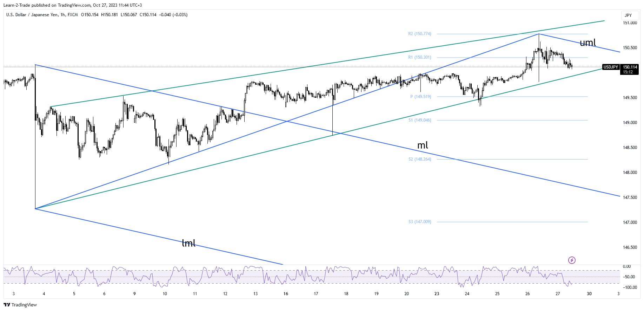Click the −50.00 oscillator axis label

629,277
